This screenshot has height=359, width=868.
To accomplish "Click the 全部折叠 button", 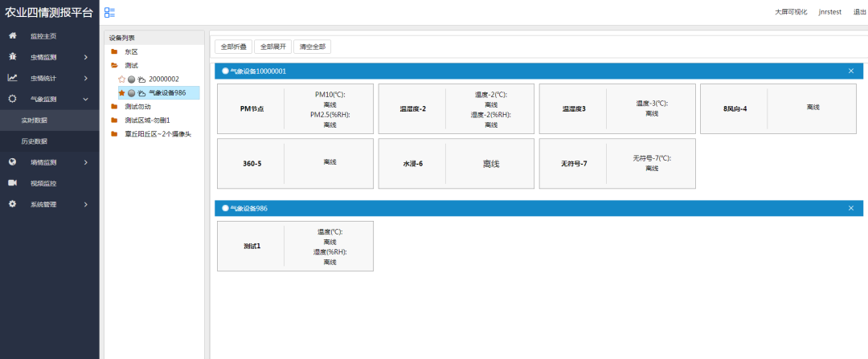I will tap(234, 47).
